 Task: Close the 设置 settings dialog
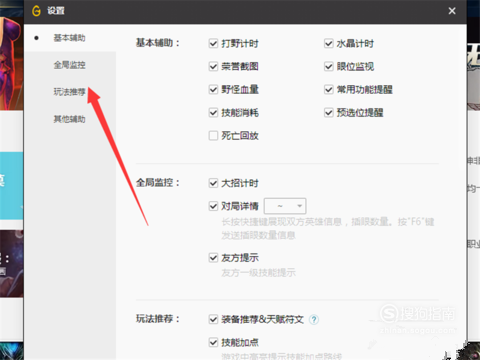pyautogui.click(x=452, y=11)
